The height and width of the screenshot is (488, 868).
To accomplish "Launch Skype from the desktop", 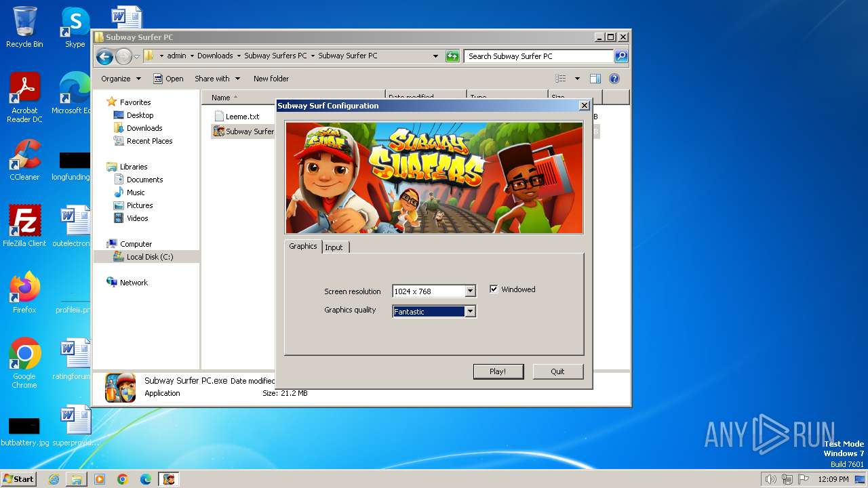I will (x=75, y=27).
